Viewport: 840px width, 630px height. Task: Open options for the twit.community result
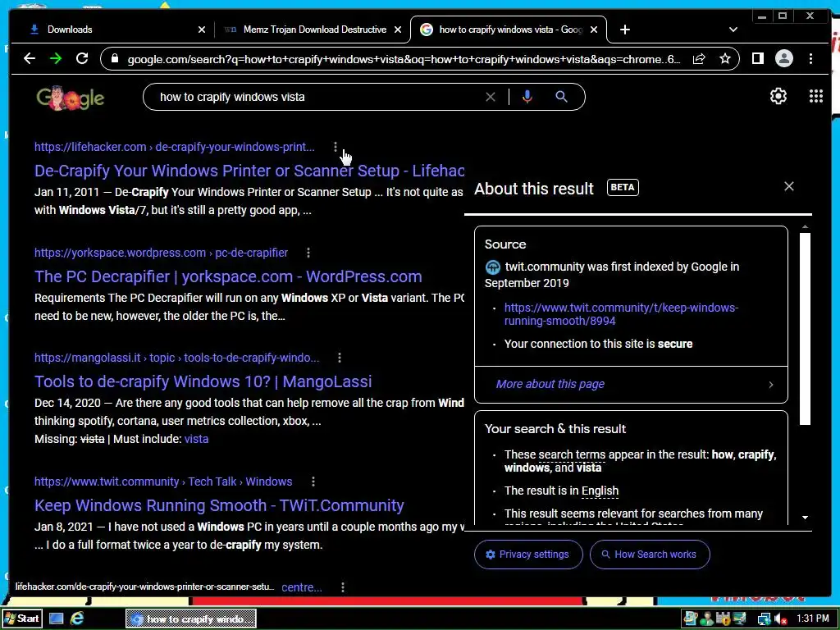coord(313,482)
